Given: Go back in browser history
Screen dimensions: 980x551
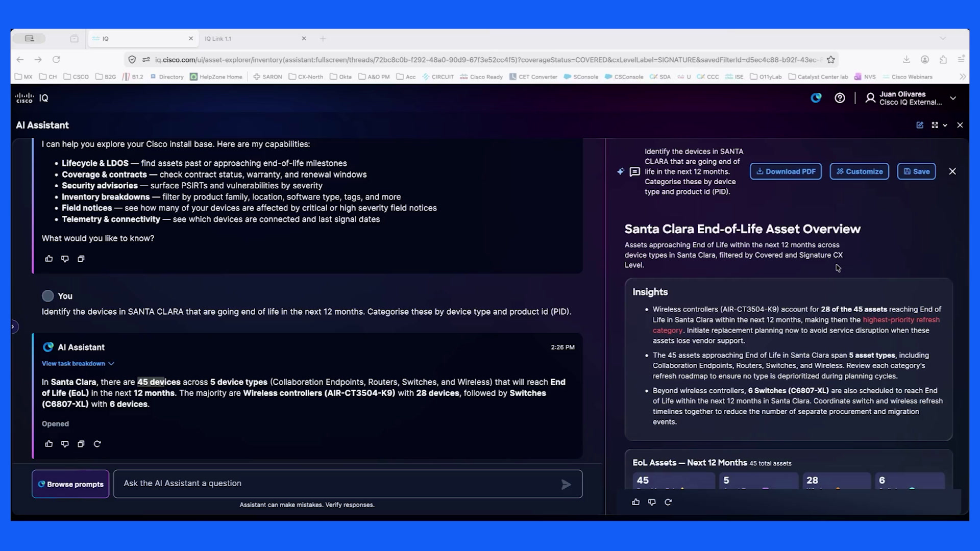Looking at the screenshot, I should click(20, 60).
